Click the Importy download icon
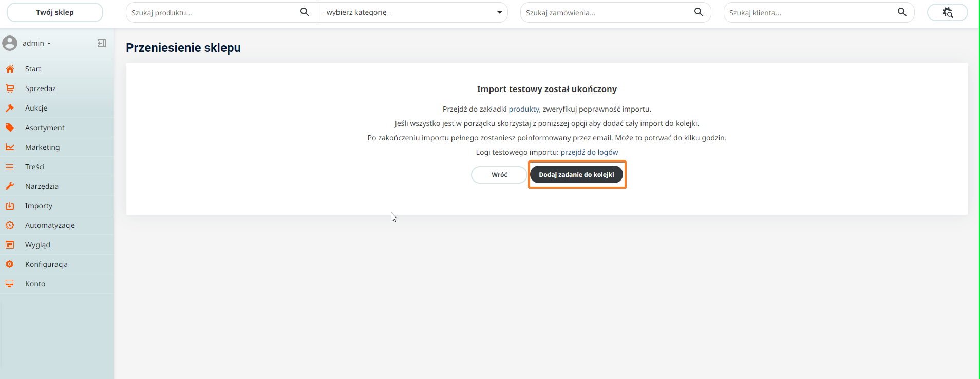The height and width of the screenshot is (379, 980). 10,206
